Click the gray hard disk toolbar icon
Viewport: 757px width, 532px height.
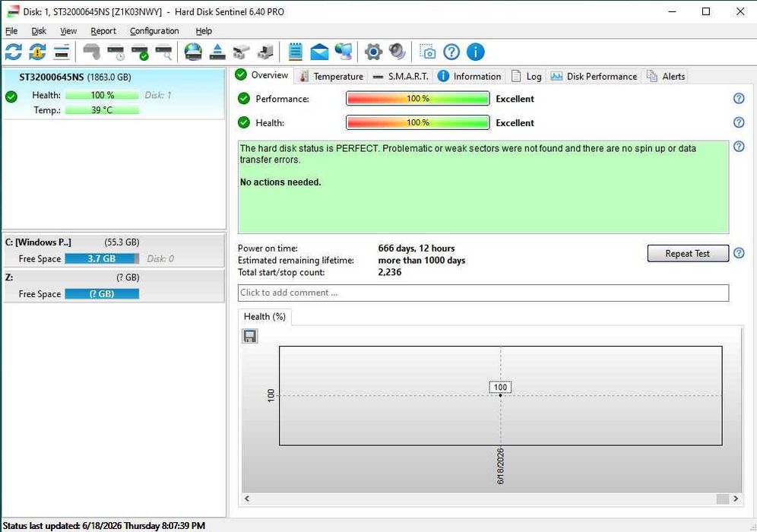tap(92, 52)
